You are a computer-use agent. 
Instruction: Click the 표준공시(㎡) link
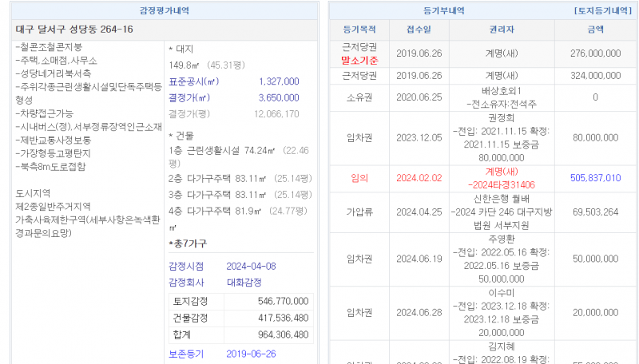tap(194, 81)
